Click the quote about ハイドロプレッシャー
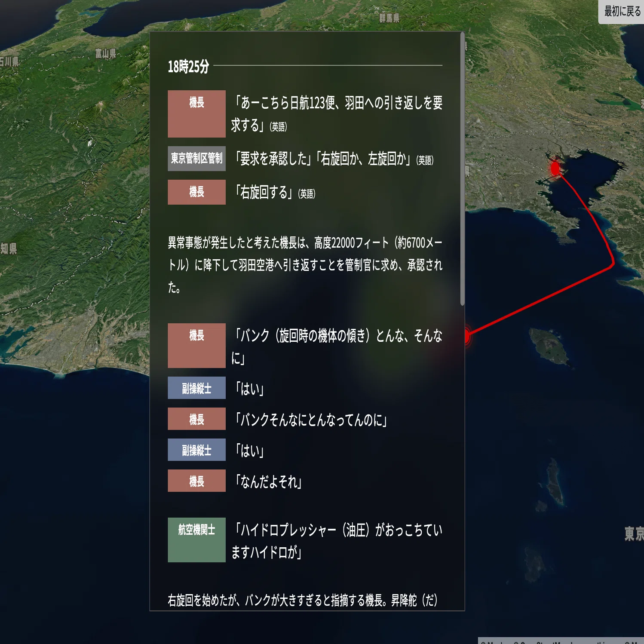This screenshot has width=644, height=644. [337, 541]
